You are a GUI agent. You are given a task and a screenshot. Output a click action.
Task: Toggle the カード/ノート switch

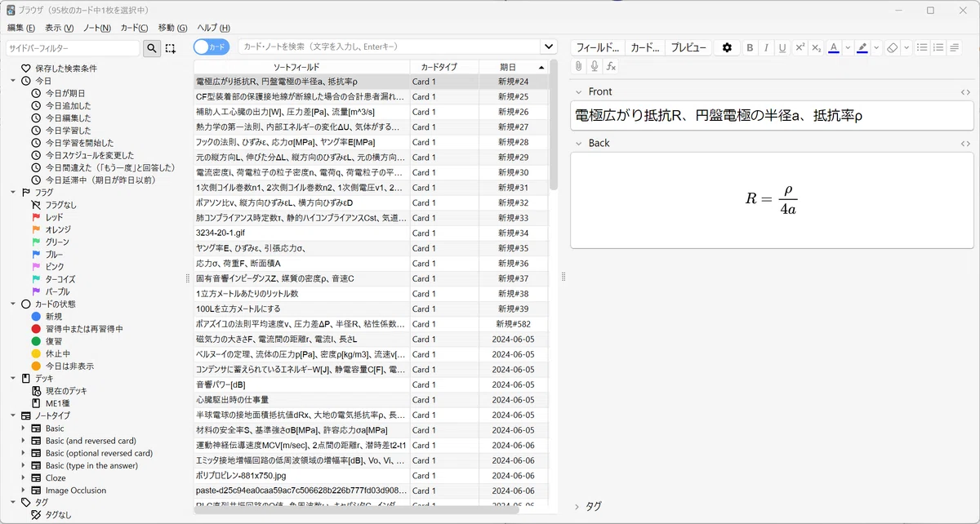212,47
